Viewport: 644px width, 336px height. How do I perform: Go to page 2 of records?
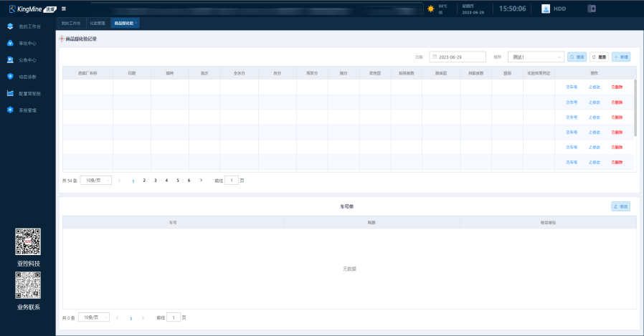coord(144,181)
